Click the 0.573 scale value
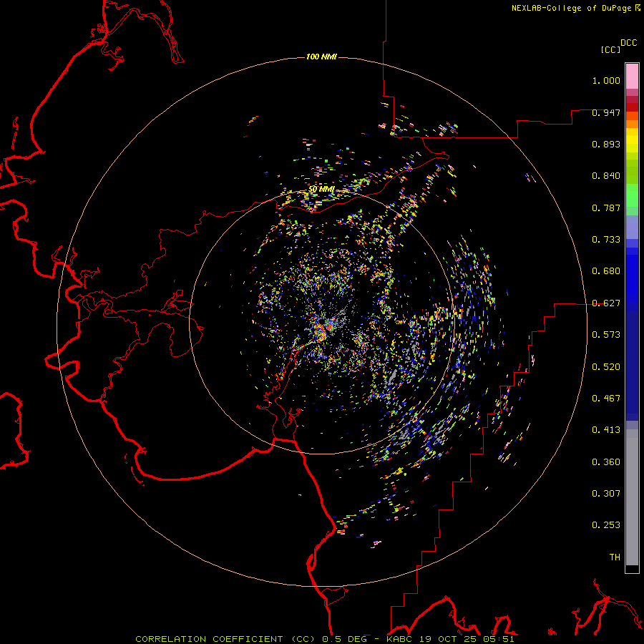The height and width of the screenshot is (644, 644). (x=606, y=335)
